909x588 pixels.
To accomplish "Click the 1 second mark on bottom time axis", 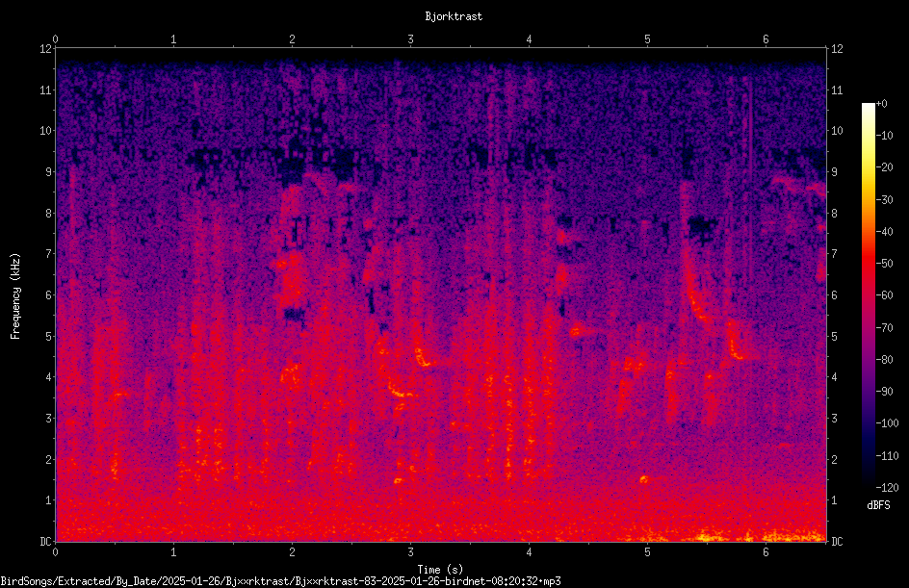I will [173, 552].
